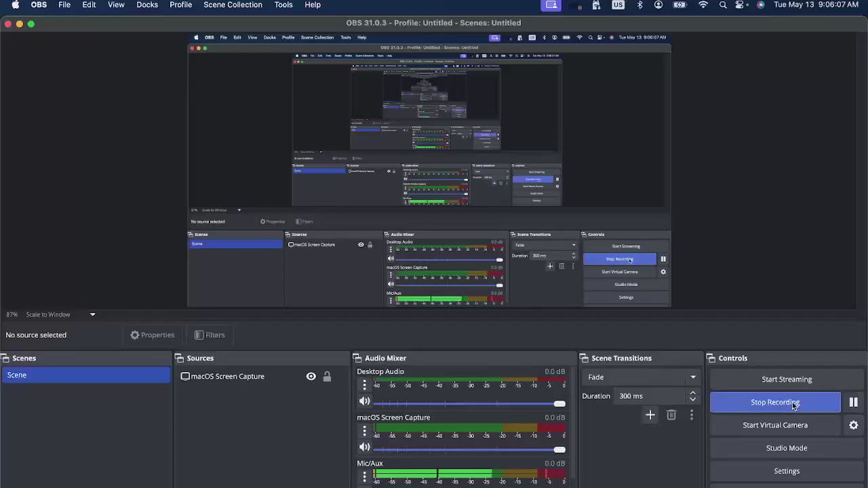Open the File menu
This screenshot has height=488, width=868.
tap(64, 5)
